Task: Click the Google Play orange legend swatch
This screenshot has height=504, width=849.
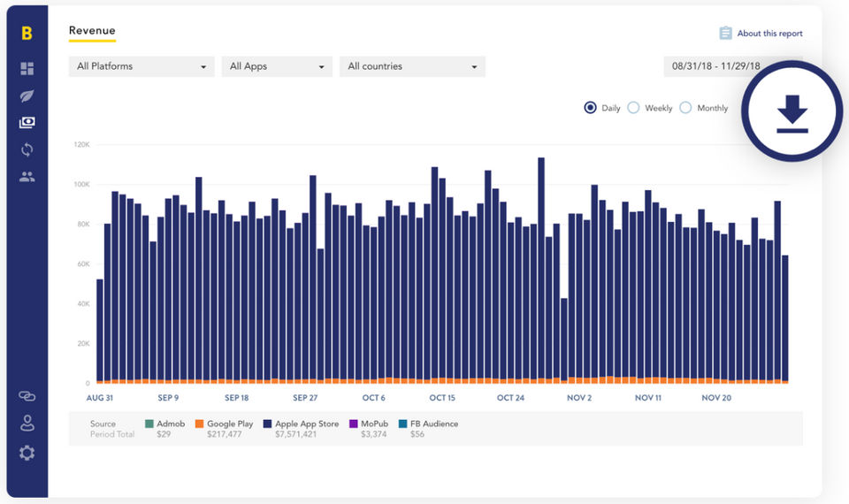Action: (199, 424)
